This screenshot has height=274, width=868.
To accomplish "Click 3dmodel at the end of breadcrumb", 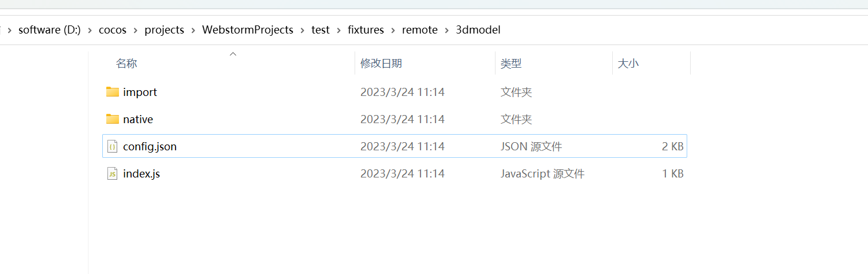I will tap(478, 30).
